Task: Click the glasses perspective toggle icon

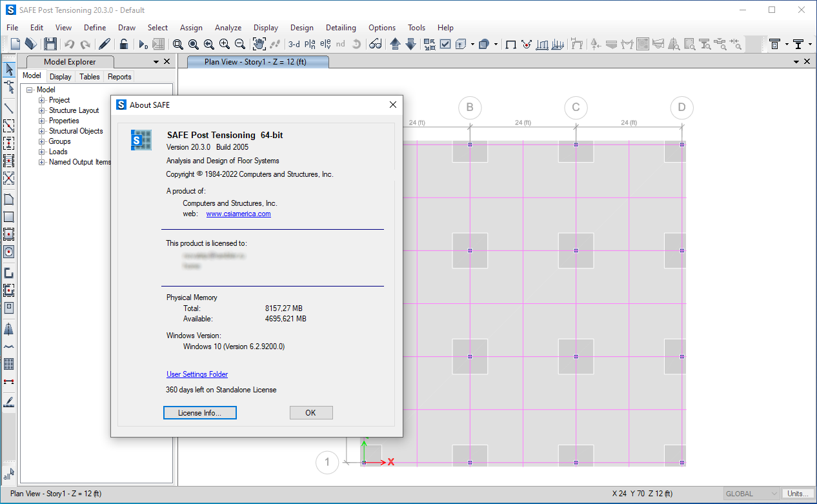Action: point(376,44)
